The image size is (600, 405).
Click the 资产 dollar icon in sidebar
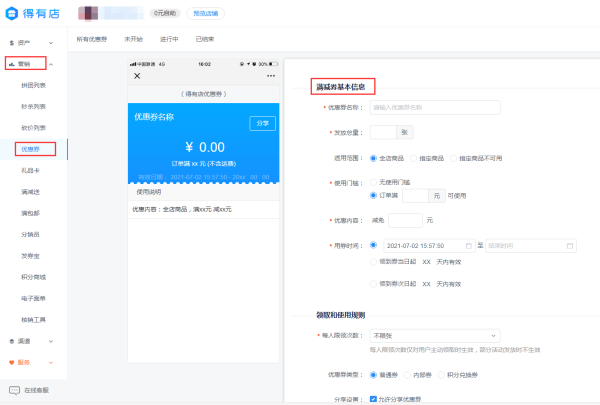12,44
